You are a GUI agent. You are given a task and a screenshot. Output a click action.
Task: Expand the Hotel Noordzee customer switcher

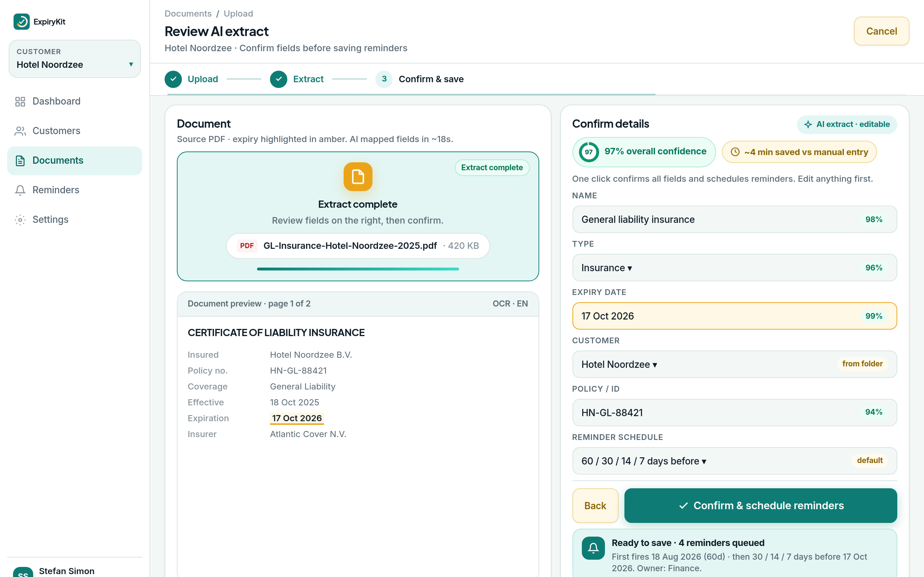[75, 59]
